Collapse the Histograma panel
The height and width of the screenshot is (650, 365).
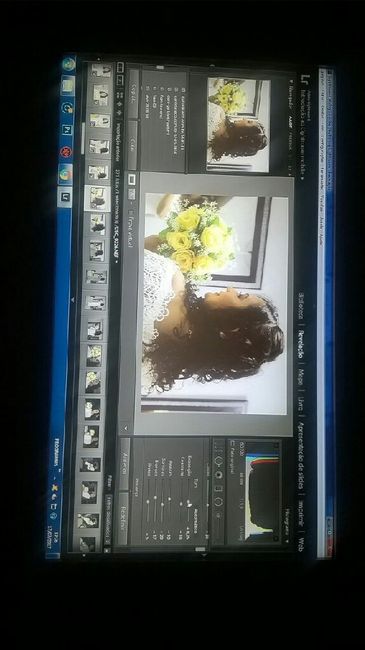point(287,541)
